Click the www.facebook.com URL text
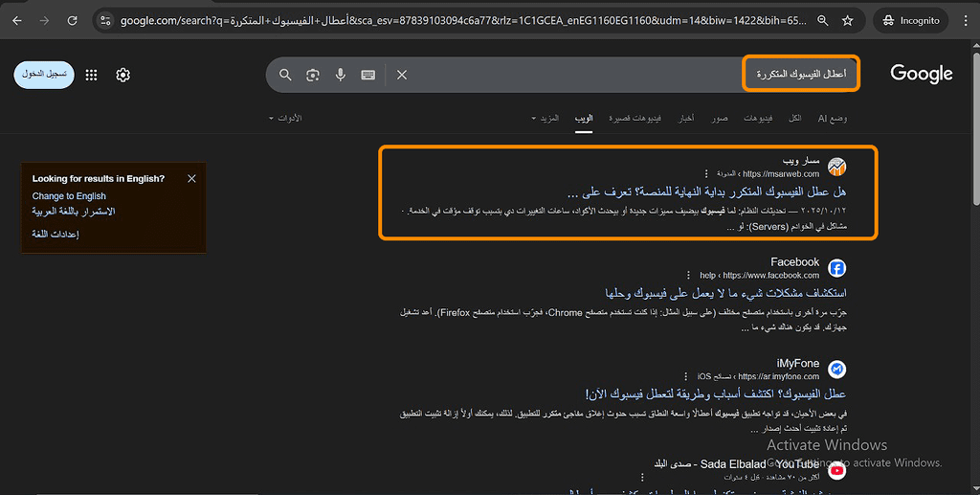Image resolution: width=980 pixels, height=495 pixels. click(771, 275)
